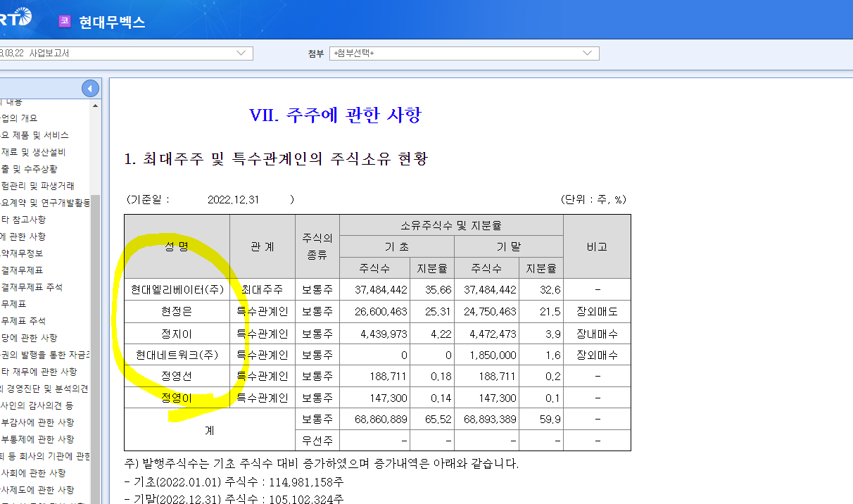Click the 4,439,973 share count cell

pyautogui.click(x=374, y=334)
